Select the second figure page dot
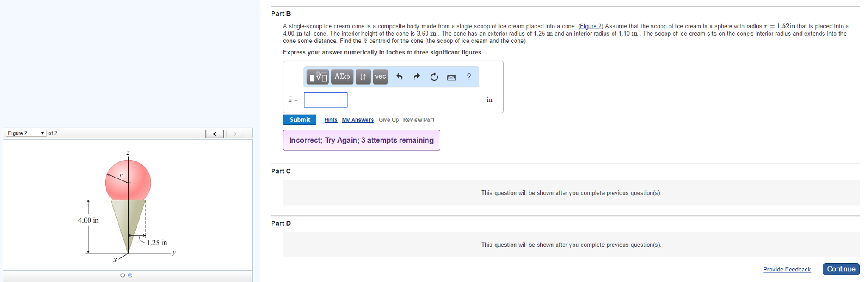This screenshot has height=282, width=868. coord(130,276)
